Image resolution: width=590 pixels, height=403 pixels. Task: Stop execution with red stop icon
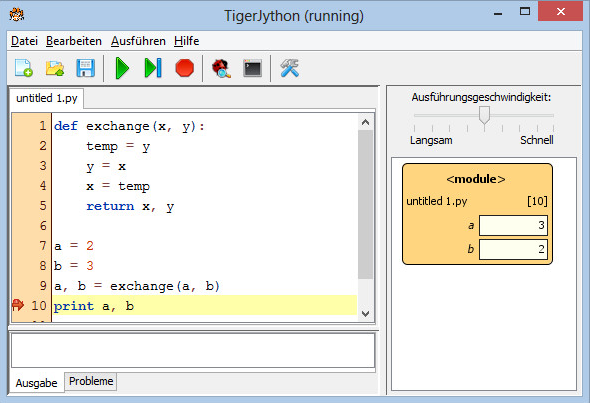point(184,68)
